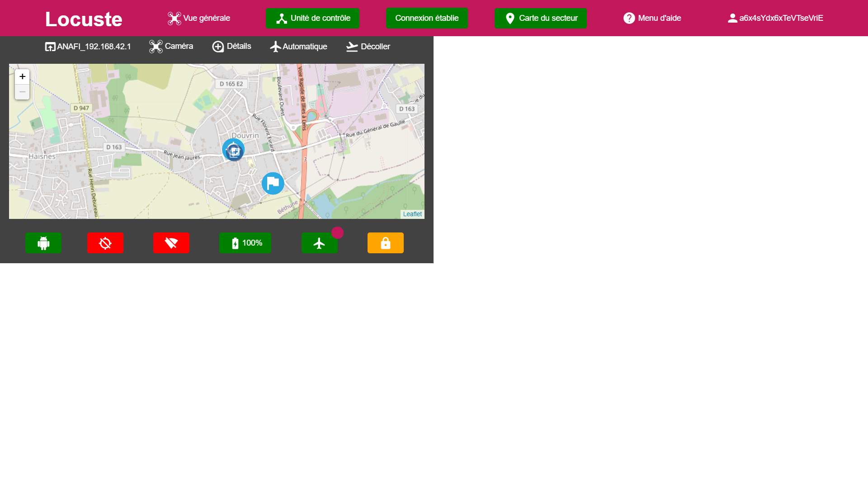Open the Leaflet attribution link

[412, 214]
